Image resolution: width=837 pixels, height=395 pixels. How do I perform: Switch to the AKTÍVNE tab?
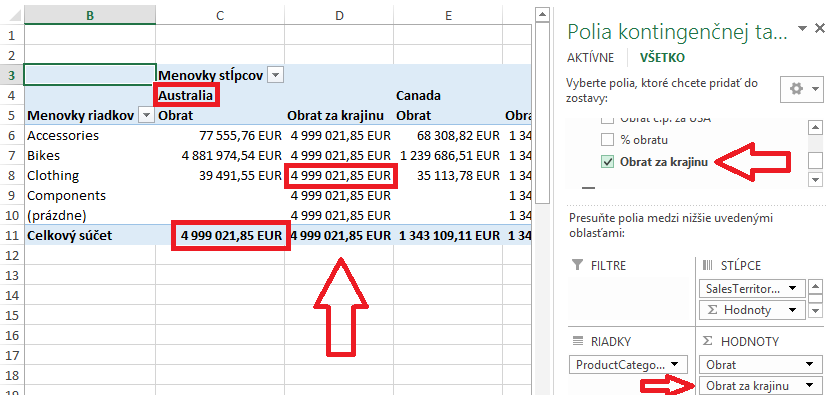point(590,58)
